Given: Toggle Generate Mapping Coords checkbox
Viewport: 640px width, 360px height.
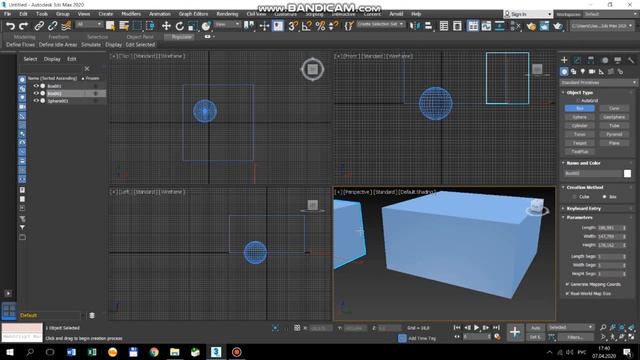Looking at the screenshot, I should 567,284.
